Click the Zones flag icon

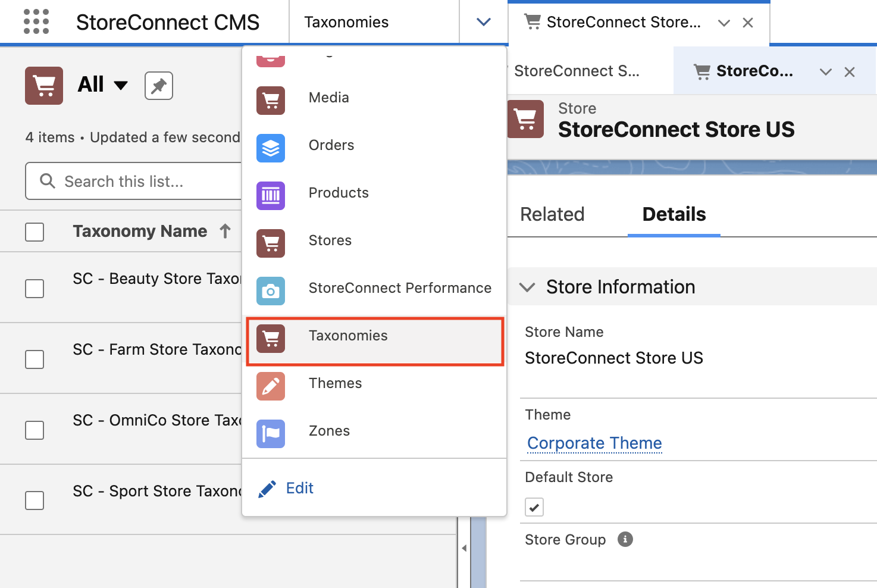[x=271, y=434]
